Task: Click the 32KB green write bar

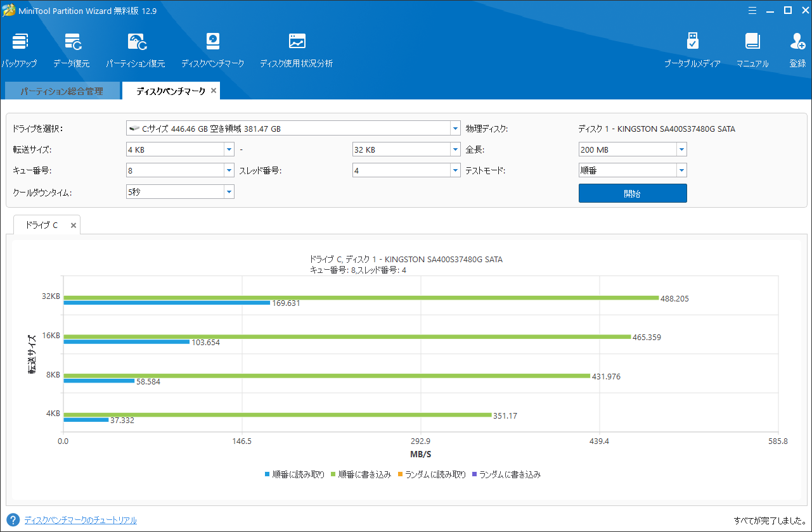Action: pyautogui.click(x=361, y=298)
